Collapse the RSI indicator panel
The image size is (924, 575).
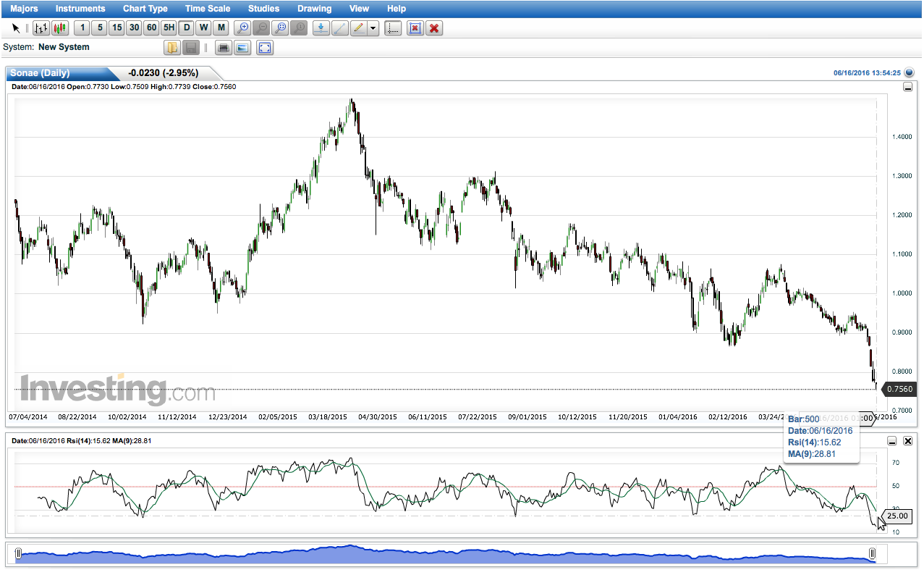coord(893,440)
